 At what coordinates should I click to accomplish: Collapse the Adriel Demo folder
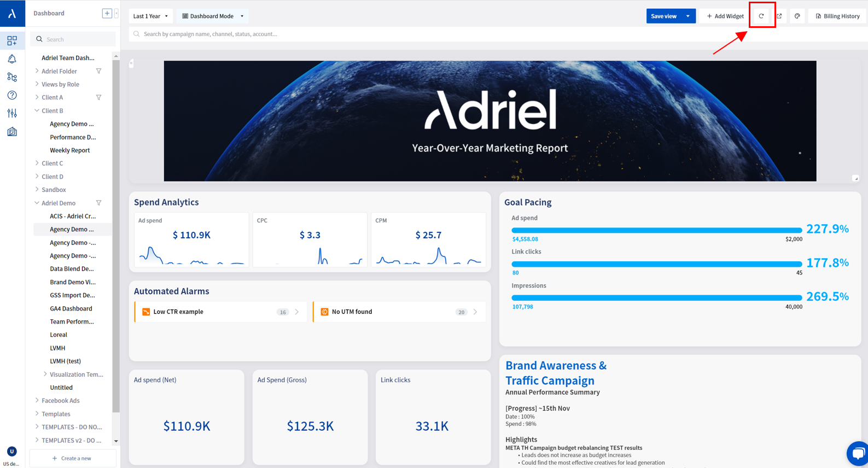point(37,203)
